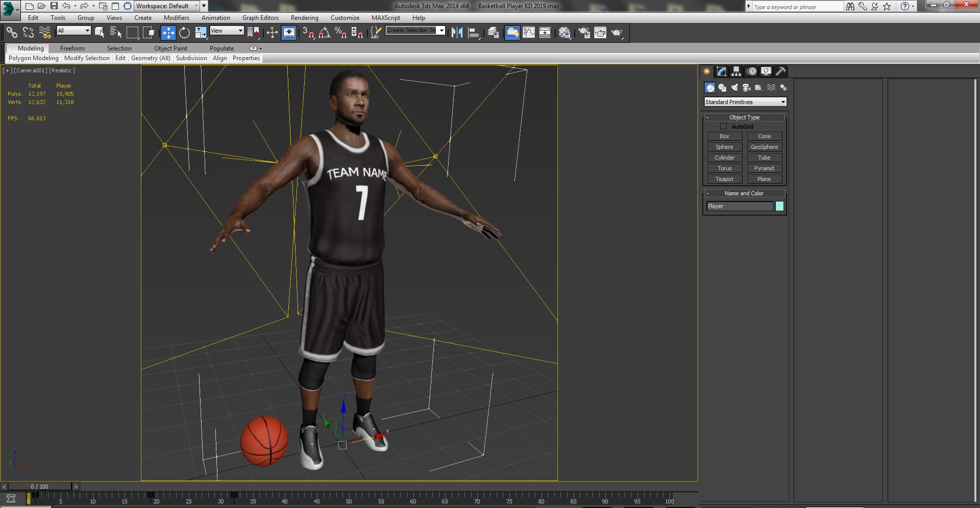The height and width of the screenshot is (508, 980).
Task: Click the 0 / 100 time slider
Action: 40,487
